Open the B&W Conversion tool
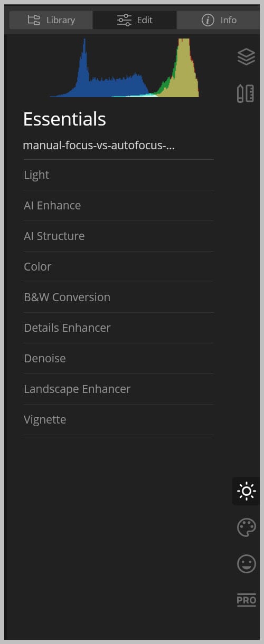 click(x=119, y=297)
